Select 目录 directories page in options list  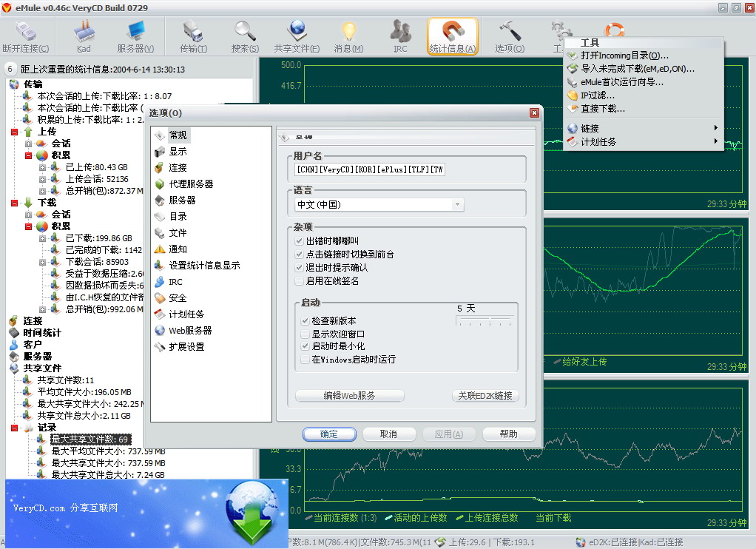point(171,217)
